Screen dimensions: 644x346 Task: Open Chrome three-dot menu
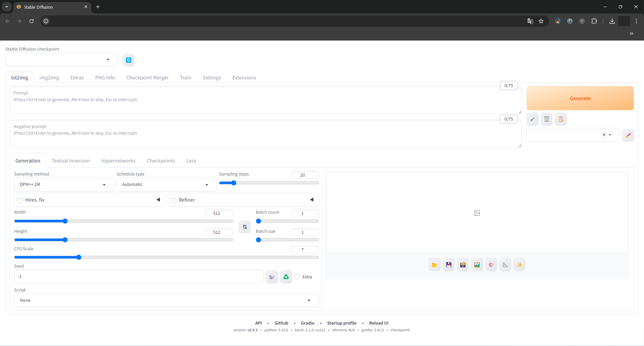(636, 21)
